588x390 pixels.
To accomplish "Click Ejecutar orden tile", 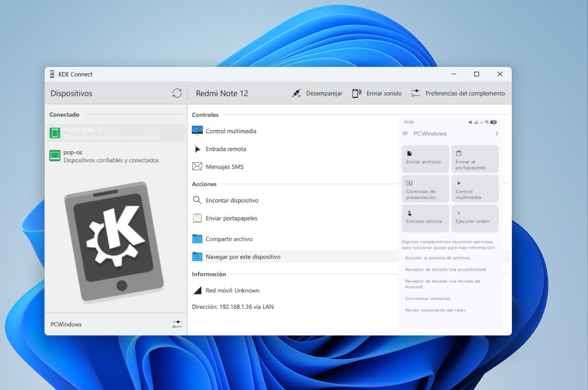I will pyautogui.click(x=475, y=218).
